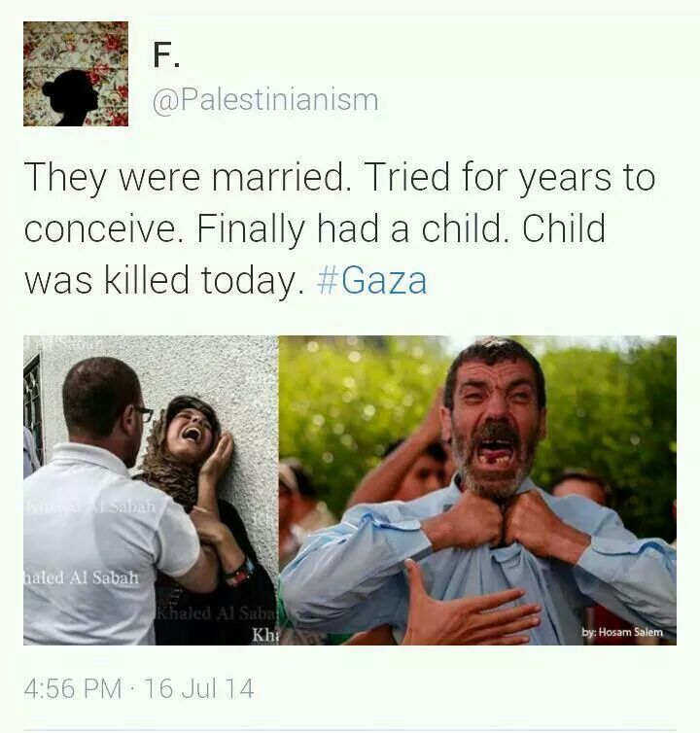The width and height of the screenshot is (700, 733).
Task: Click the display name "F."
Action: (166, 55)
